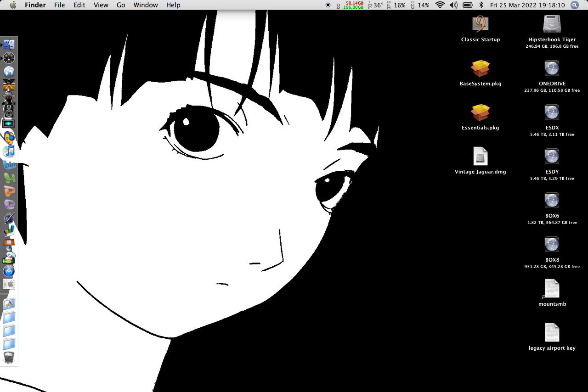Open Microsoft Excel from the dock
Image resolution: width=588 pixels, height=392 pixels.
pos(9,177)
